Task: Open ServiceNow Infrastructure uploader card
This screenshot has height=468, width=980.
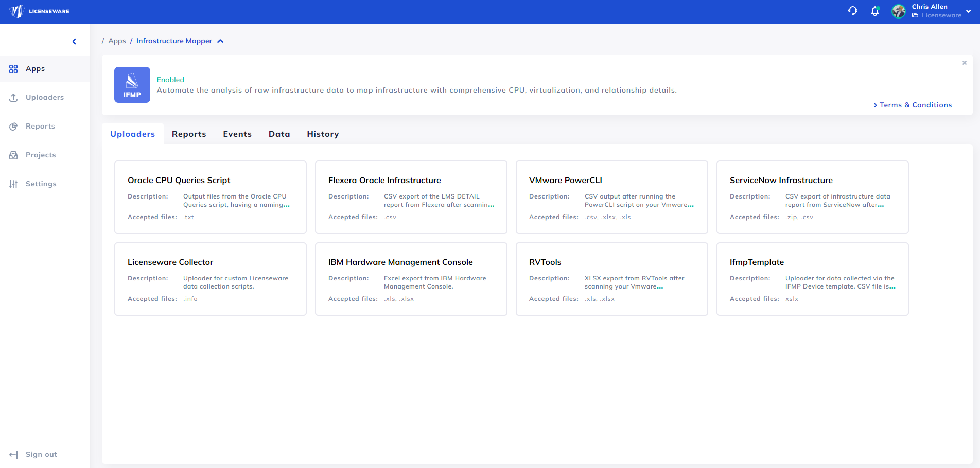Action: point(813,197)
